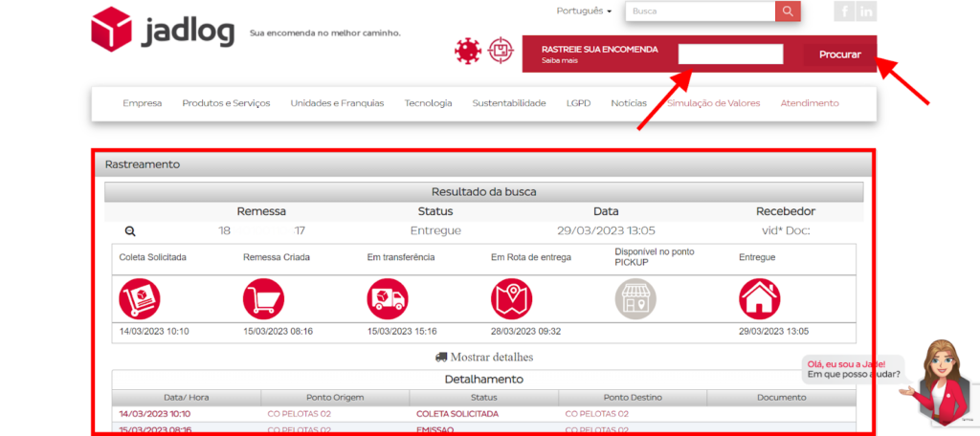Click the Rastreamento panel title
980x436 pixels.
(x=143, y=164)
